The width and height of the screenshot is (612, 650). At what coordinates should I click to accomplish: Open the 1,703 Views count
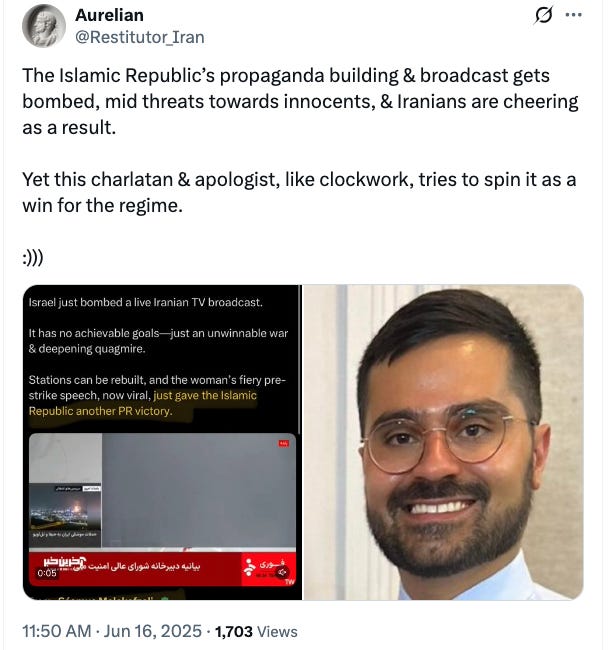click(256, 631)
